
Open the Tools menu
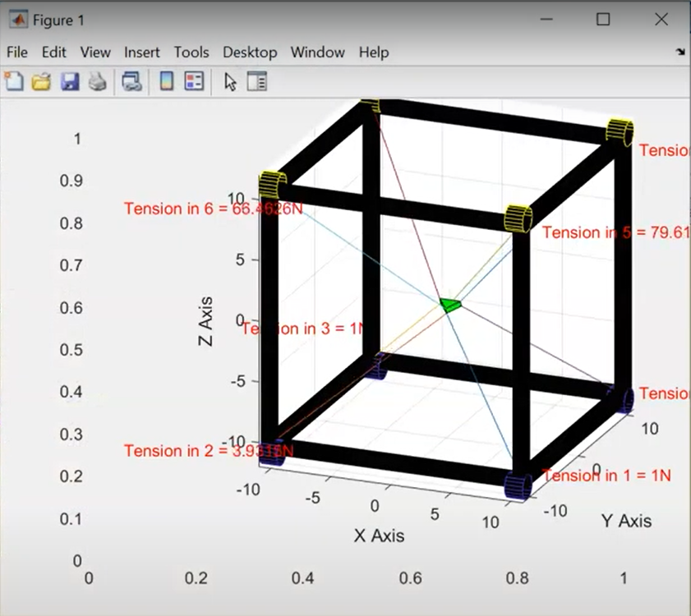click(191, 53)
